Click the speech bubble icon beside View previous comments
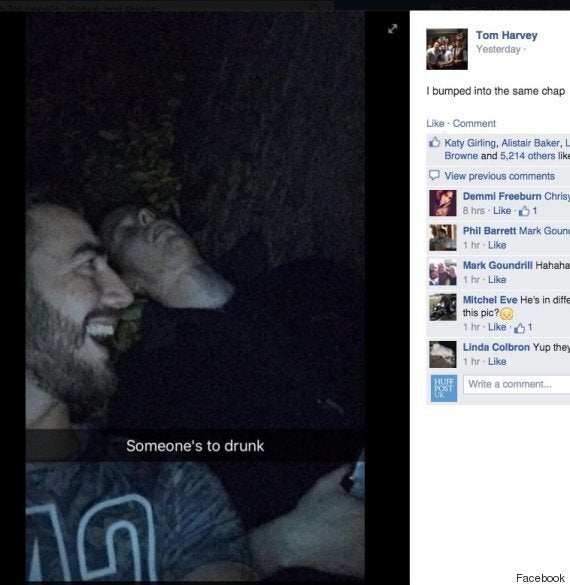Viewport: 570px width, 585px height. point(434,175)
